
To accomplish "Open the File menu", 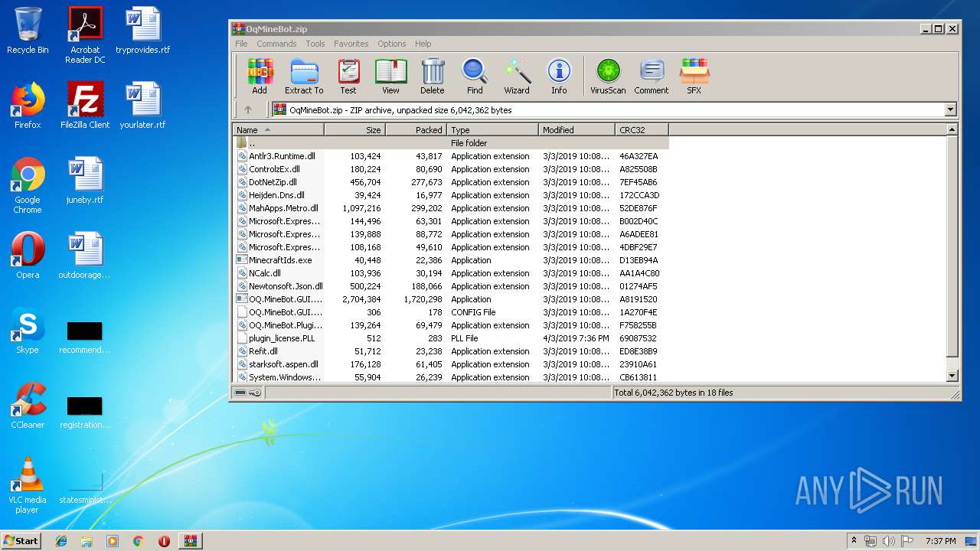I will click(x=241, y=44).
